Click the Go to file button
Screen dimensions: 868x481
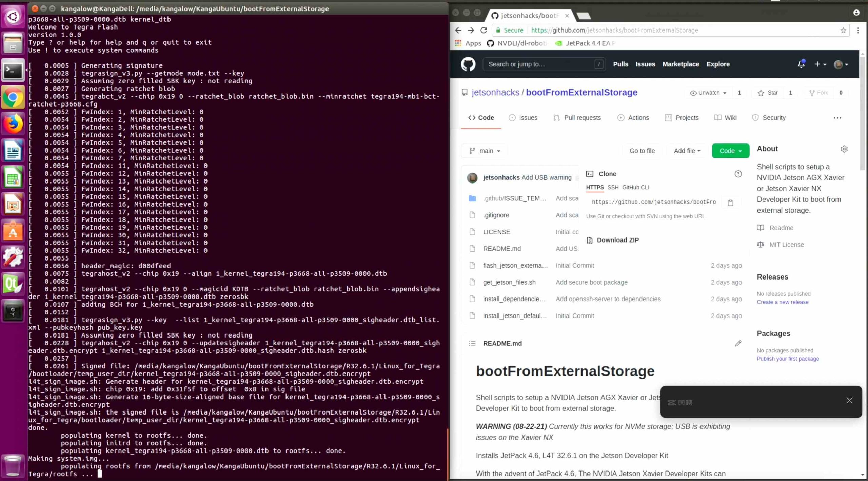tap(642, 151)
